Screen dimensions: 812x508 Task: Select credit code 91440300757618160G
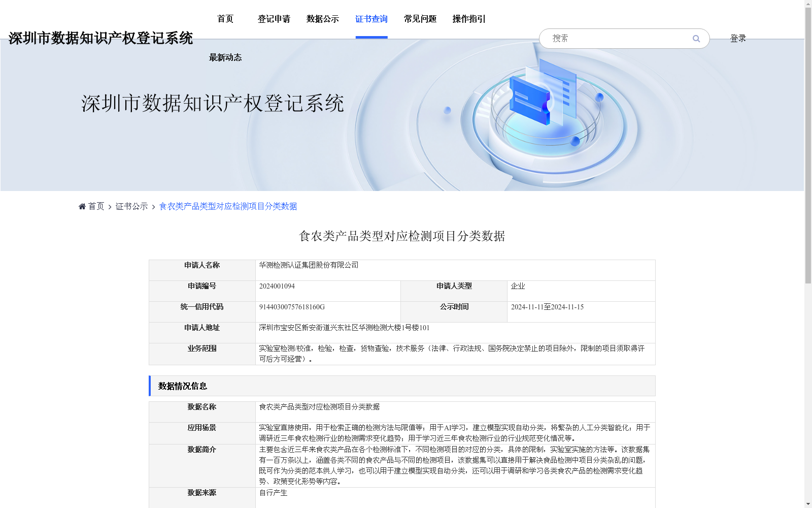tap(292, 307)
